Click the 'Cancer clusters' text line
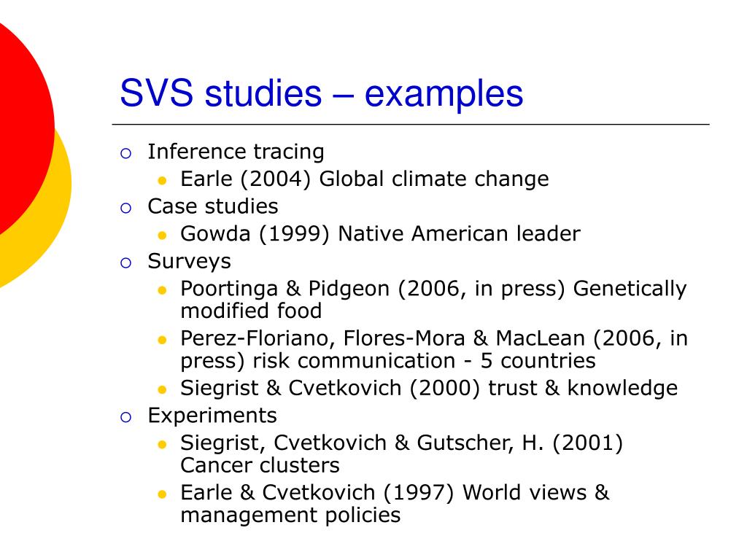The width and height of the screenshot is (747, 560). (260, 466)
